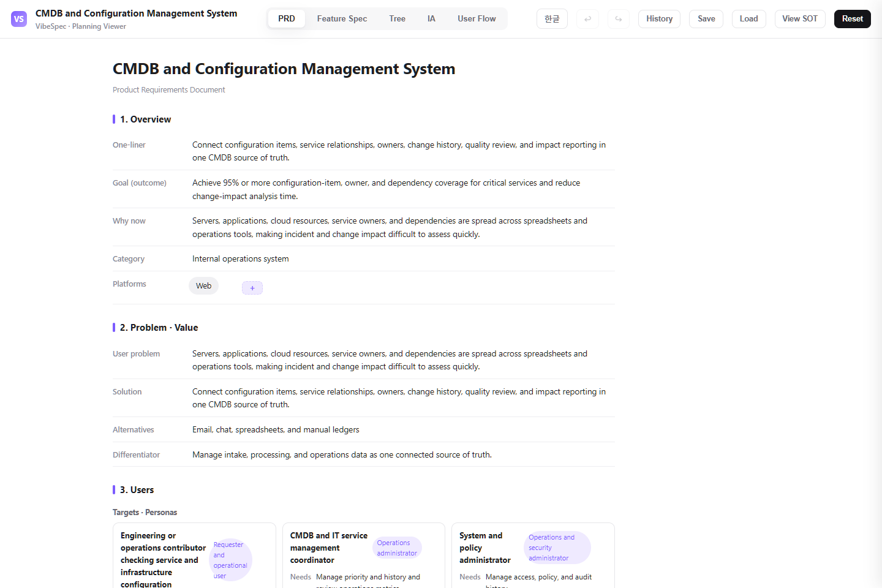Click the Load button
Image resolution: width=882 pixels, height=588 pixels.
(x=748, y=19)
